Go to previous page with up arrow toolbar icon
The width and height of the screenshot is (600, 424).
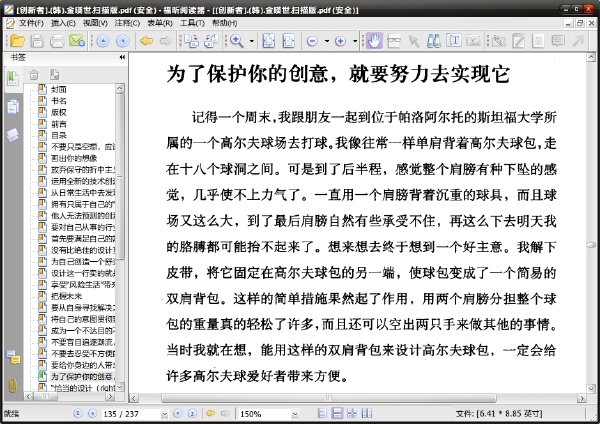coord(103,41)
